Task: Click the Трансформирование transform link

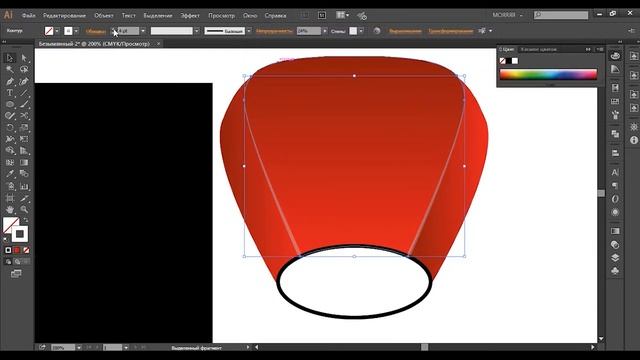Action: 451,31
